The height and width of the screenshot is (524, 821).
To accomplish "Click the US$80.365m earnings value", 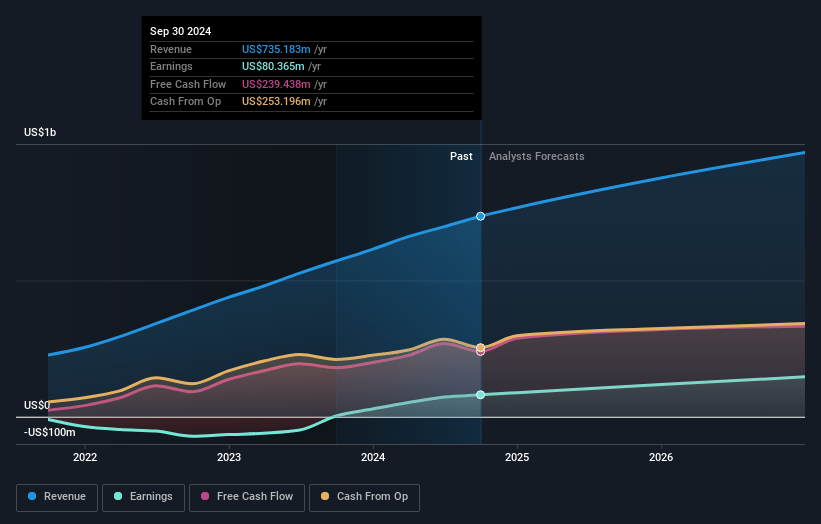I will (x=273, y=66).
